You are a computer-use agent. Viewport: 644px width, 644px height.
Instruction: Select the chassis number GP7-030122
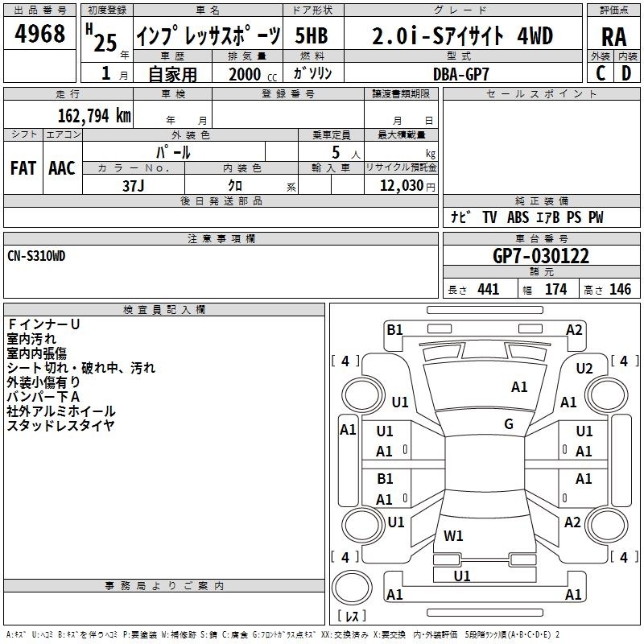point(541,256)
